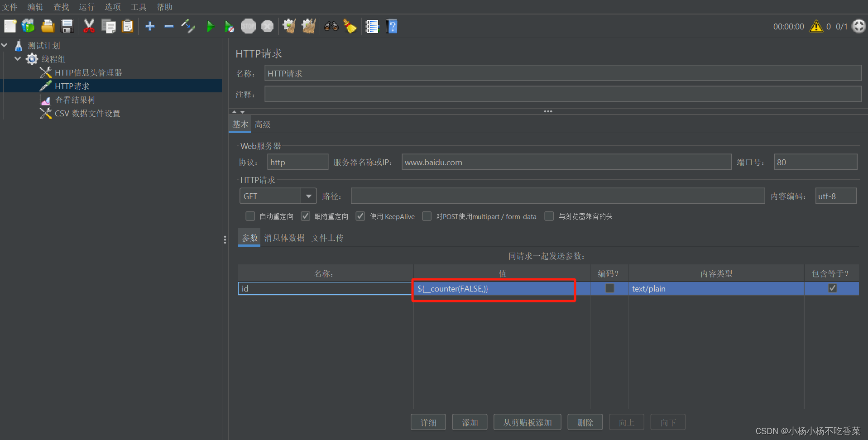Check 与浏览器兼容的头 option

[x=549, y=216]
